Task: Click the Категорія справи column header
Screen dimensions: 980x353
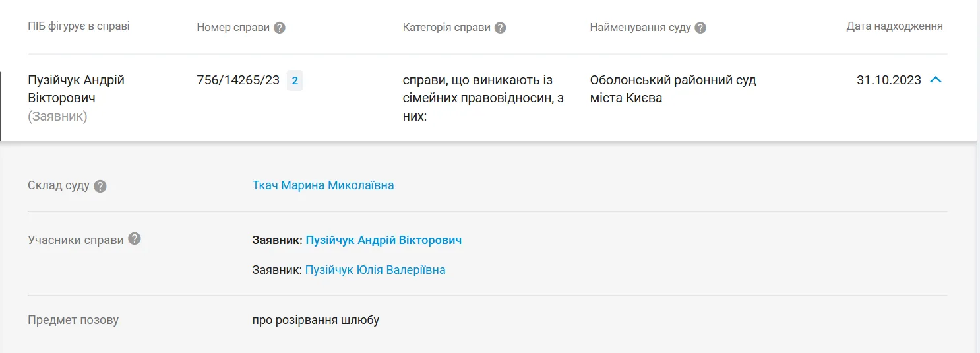Action: 446,28
